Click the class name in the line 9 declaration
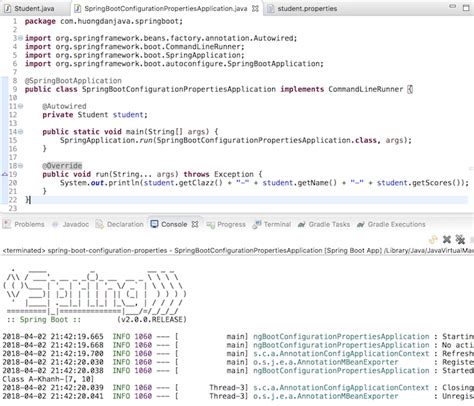 click(179, 89)
